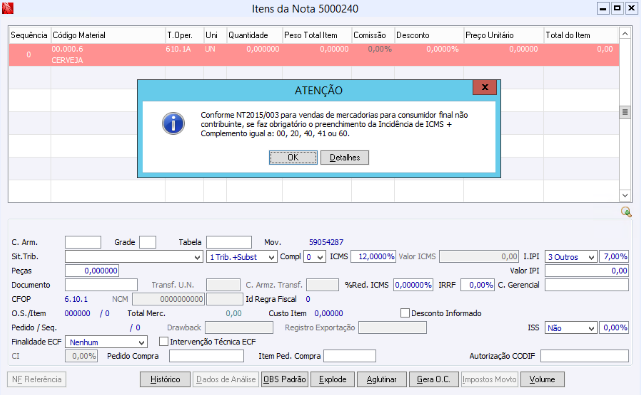
Task: Click the Explode button
Action: [333, 379]
